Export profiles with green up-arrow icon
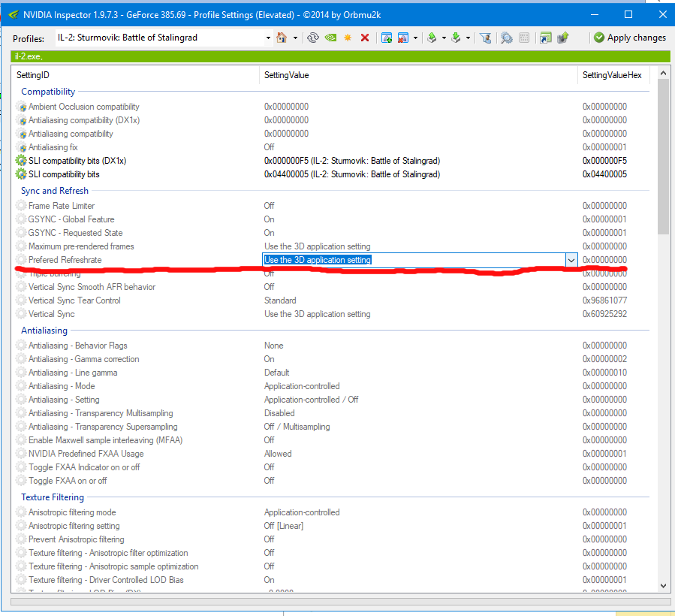The height and width of the screenshot is (616, 675). 432,38
